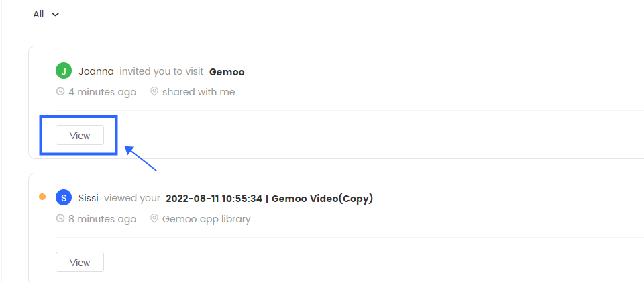This screenshot has height=282, width=644.
Task: Click Sissi's blue S avatar
Action: tap(64, 198)
